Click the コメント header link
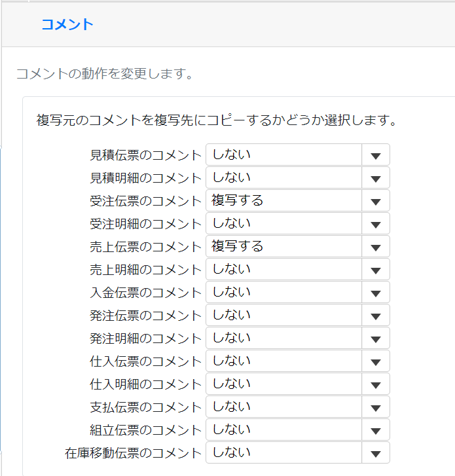 tap(67, 24)
